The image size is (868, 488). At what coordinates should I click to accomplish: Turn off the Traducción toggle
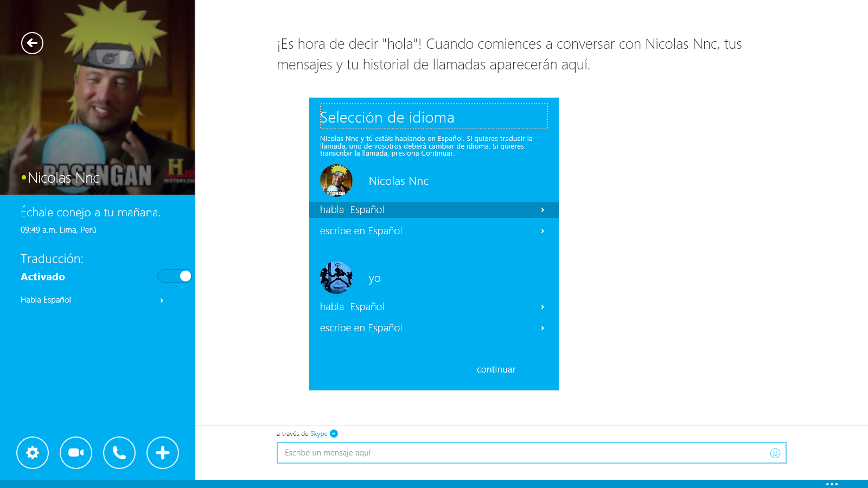tap(175, 276)
